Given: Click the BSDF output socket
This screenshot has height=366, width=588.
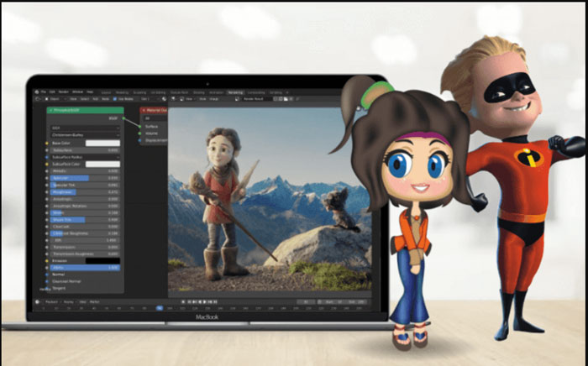Looking at the screenshot, I should [x=123, y=118].
